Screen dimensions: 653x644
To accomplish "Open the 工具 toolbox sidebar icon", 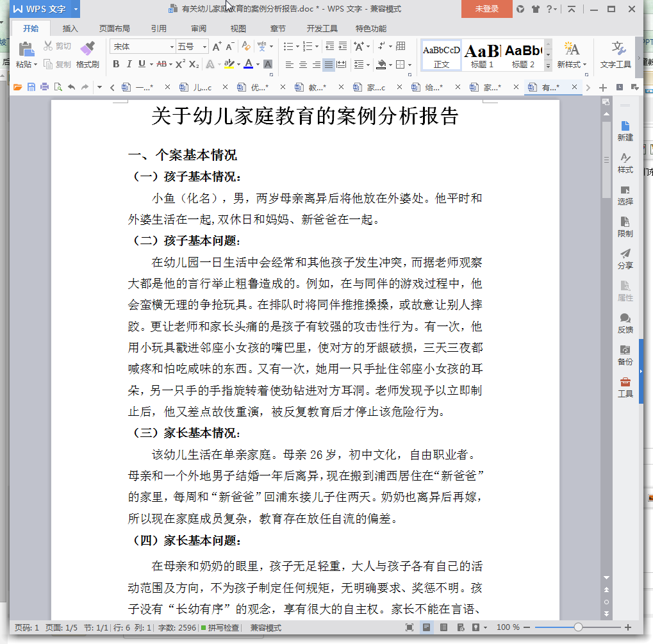I will 625,386.
